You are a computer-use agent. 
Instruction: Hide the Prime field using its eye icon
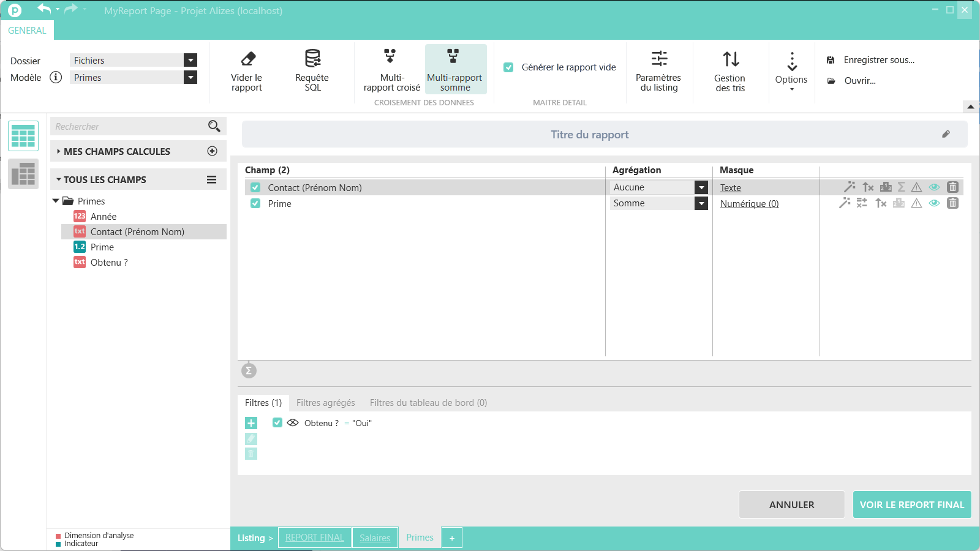(x=934, y=203)
